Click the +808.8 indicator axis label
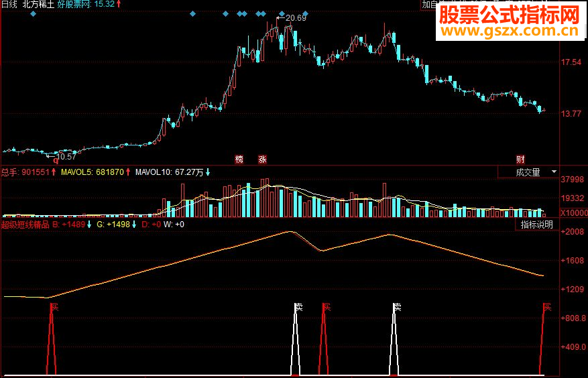This screenshot has height=378, width=588. 573,318
